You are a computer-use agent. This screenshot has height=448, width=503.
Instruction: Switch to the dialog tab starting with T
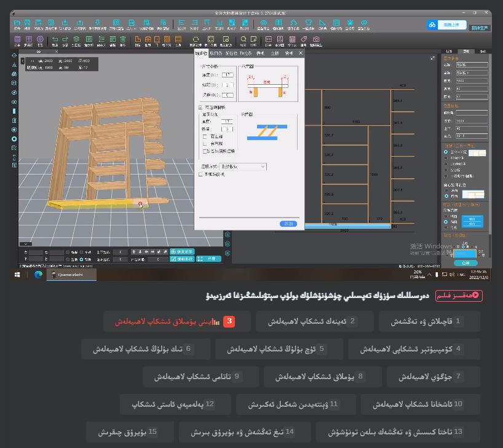(245, 53)
